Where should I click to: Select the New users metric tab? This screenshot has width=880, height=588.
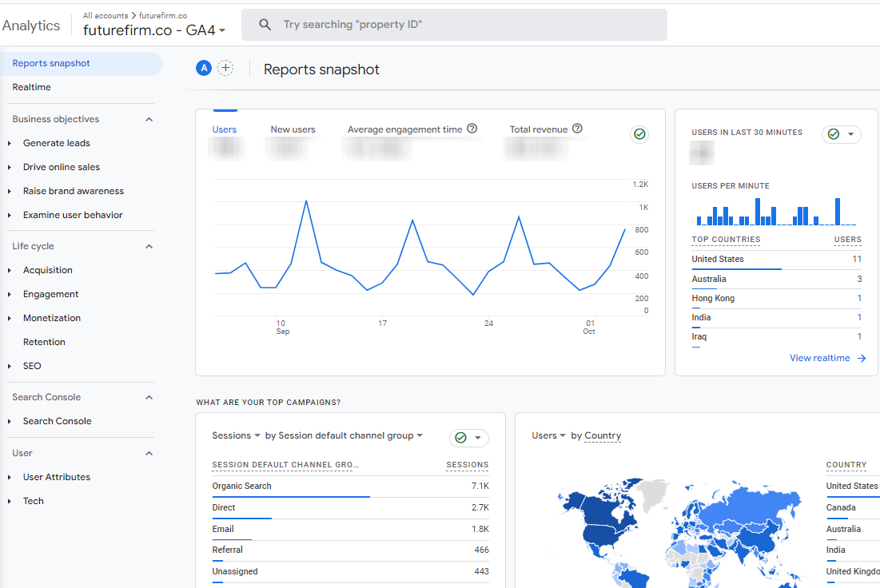click(x=293, y=129)
